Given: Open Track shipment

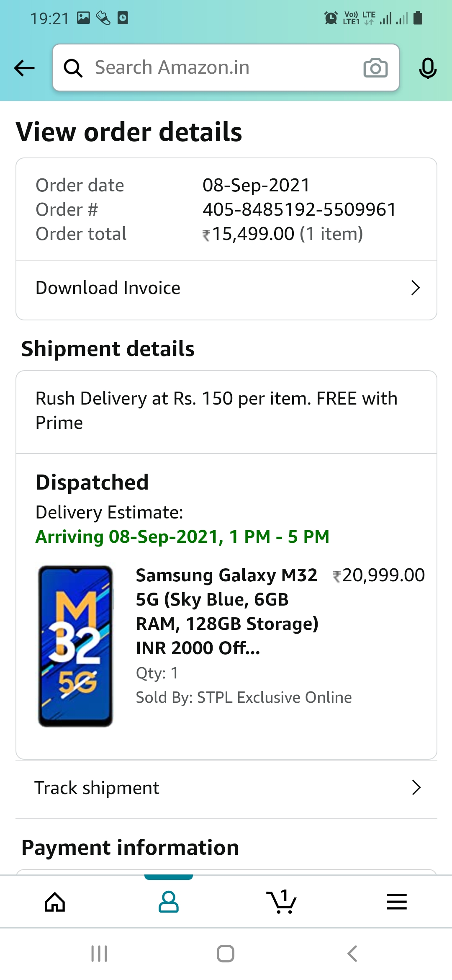Looking at the screenshot, I should [x=97, y=788].
